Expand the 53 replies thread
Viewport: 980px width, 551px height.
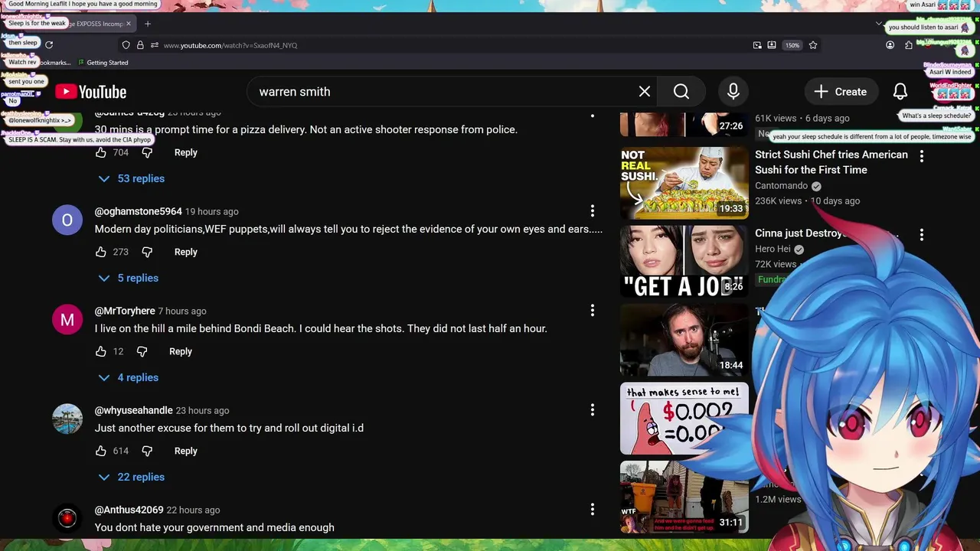tap(131, 178)
